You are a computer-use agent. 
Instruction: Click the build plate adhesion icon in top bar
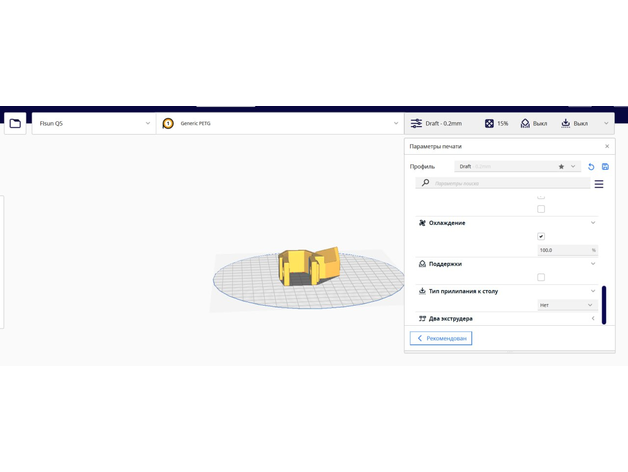point(565,123)
